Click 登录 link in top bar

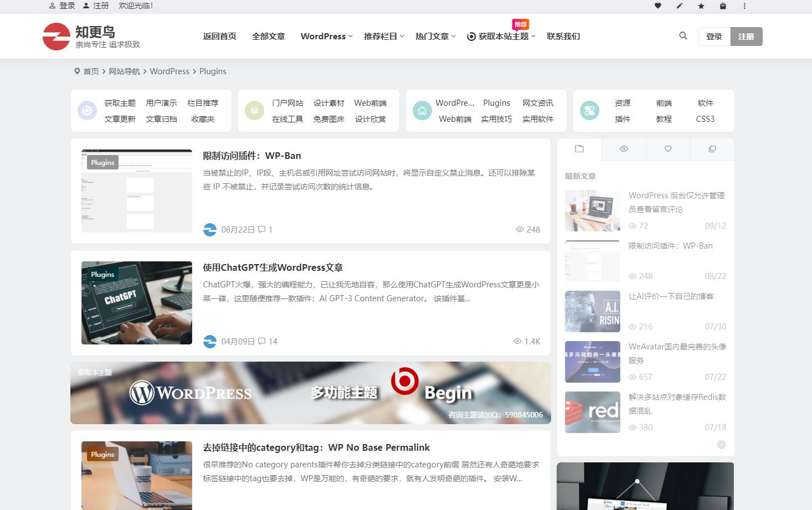62,6
